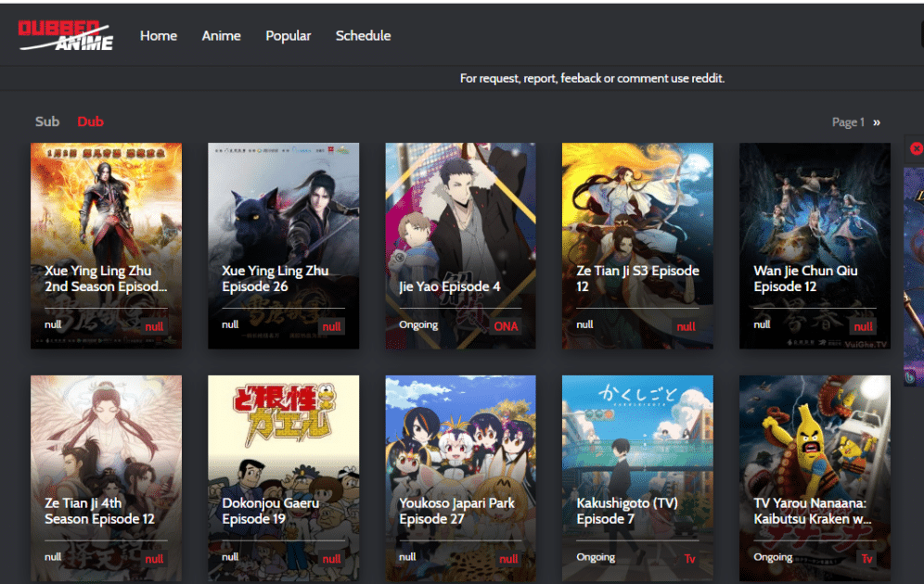Click red null badge on Dokonjou Gaeru

tap(331, 559)
